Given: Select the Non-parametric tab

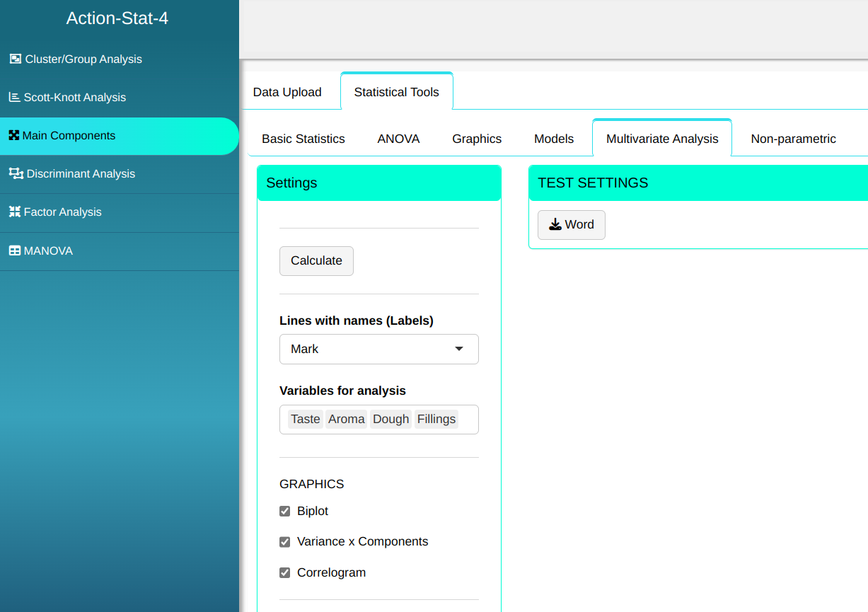Looking at the screenshot, I should pos(793,139).
